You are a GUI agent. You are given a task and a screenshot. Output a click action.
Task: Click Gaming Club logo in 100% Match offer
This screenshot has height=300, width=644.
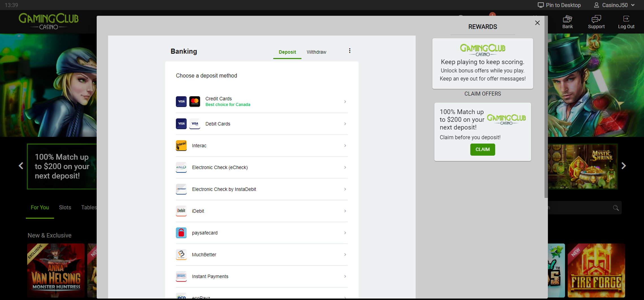coord(506,119)
